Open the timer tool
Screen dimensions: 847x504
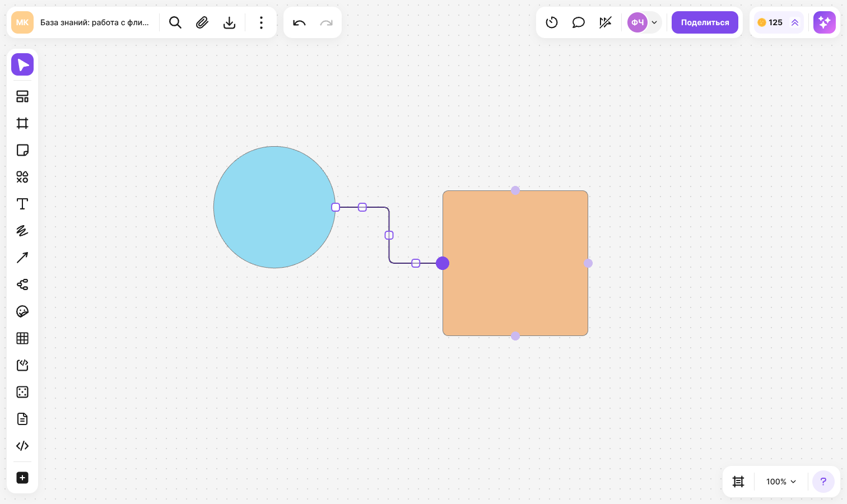[552, 22]
